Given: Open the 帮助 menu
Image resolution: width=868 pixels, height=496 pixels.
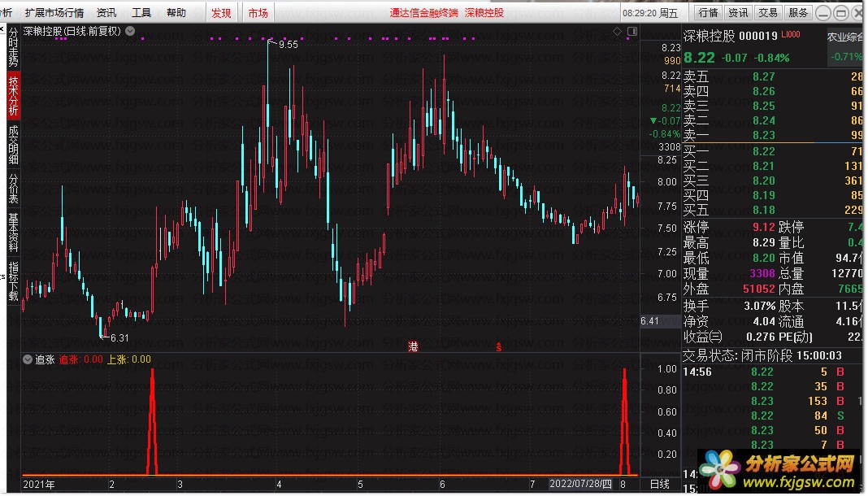Looking at the screenshot, I should pos(176,12).
